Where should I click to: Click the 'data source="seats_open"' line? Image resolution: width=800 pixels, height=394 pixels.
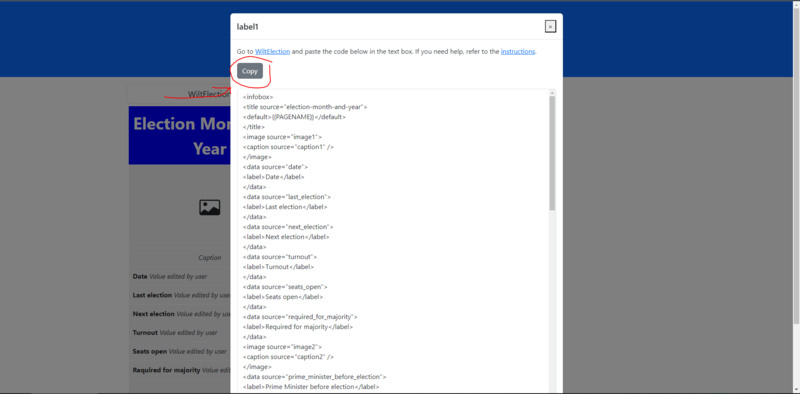pyautogui.click(x=285, y=287)
